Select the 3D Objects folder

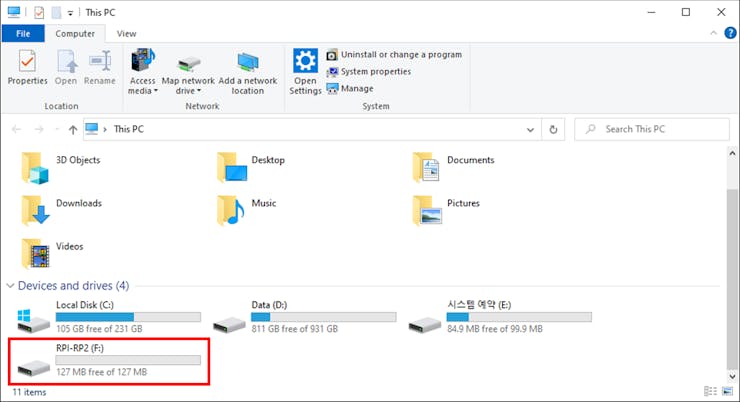61,168
